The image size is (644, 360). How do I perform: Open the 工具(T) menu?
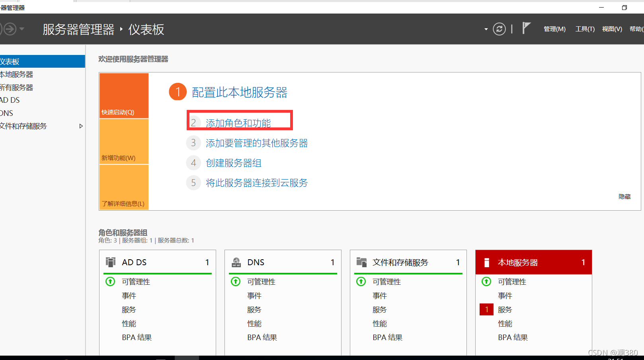coord(585,29)
